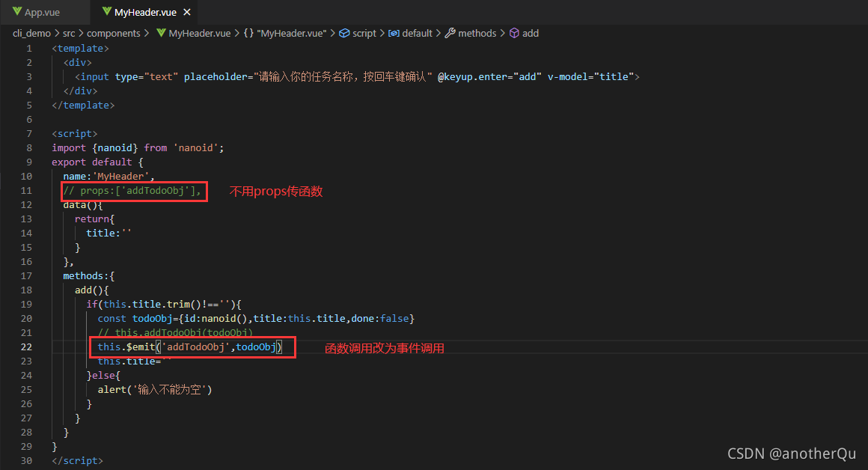The width and height of the screenshot is (868, 470).
Task: Click line number 22 in gutter
Action: click(x=26, y=347)
